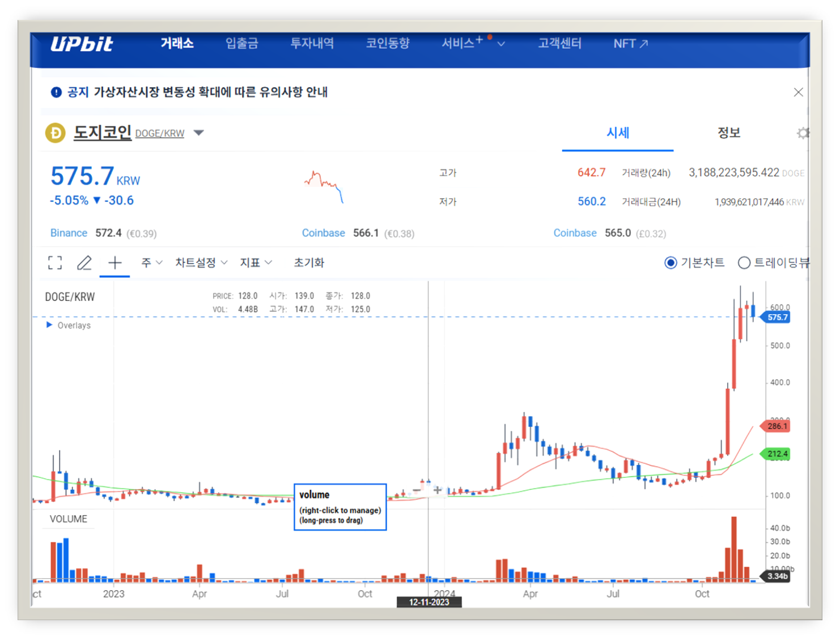Screen dimensions: 840x640
Task: Click the volume tooltip box
Action: coord(340,507)
